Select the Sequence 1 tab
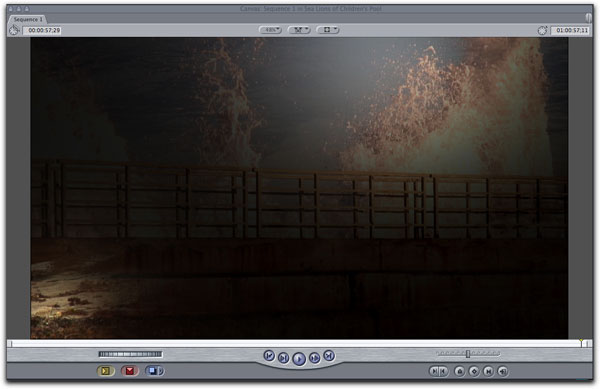600x389 pixels. coord(28,19)
